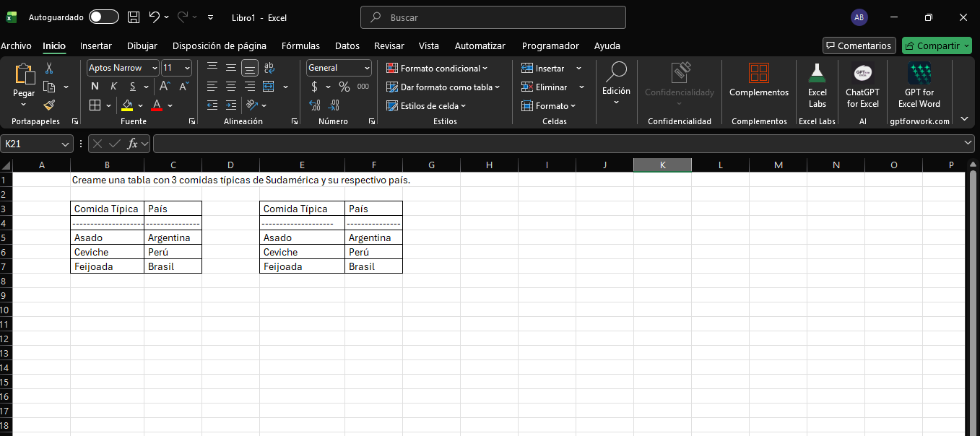Open the Edición dropdown
980x436 pixels.
(616, 85)
